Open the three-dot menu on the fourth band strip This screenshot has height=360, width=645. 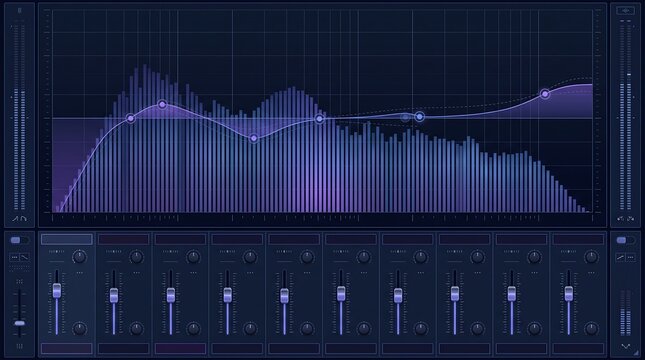[x=250, y=273]
